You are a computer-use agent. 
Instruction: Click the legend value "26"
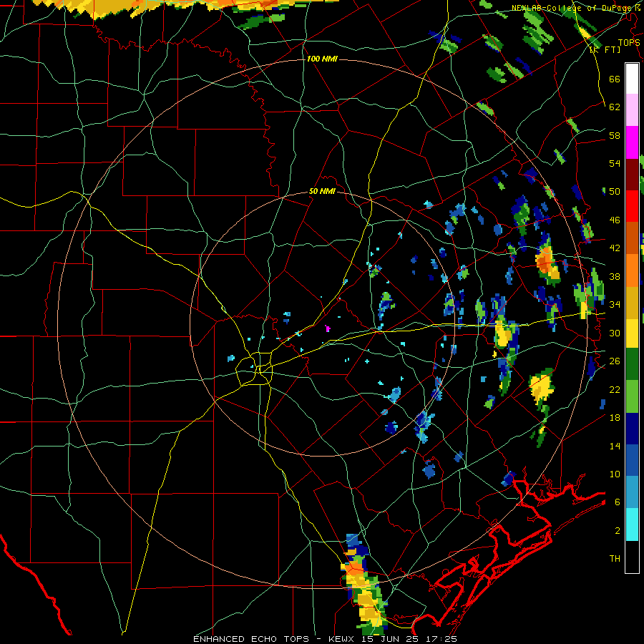(x=615, y=361)
